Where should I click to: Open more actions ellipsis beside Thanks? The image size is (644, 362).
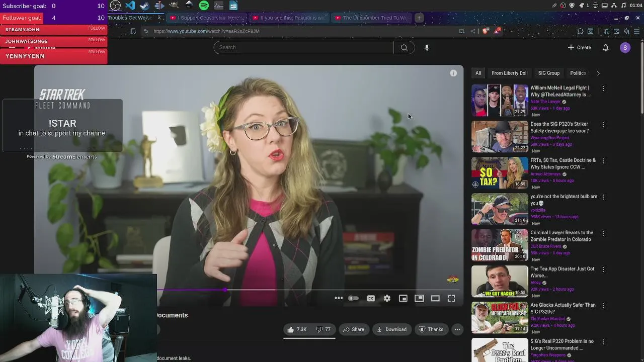[457, 329]
